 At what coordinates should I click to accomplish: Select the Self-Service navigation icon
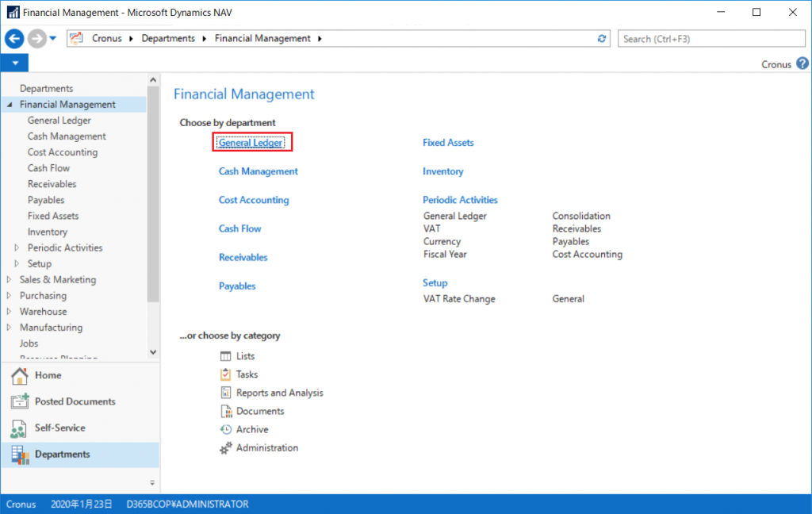click(x=20, y=428)
